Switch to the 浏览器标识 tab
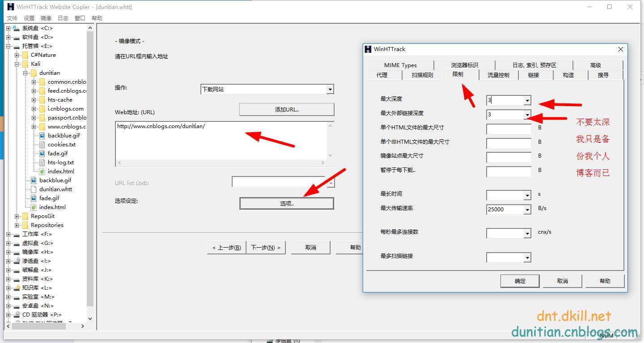This screenshot has height=343, width=644. 465,65
